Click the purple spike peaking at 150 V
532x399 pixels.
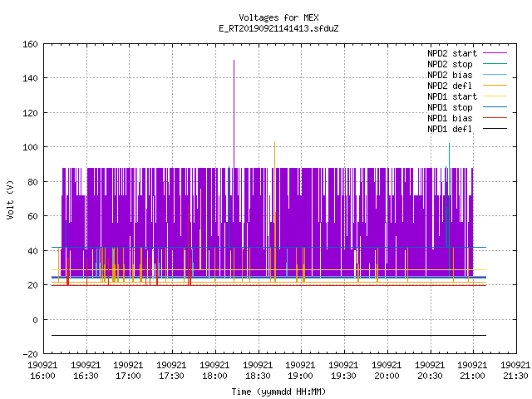coord(234,114)
